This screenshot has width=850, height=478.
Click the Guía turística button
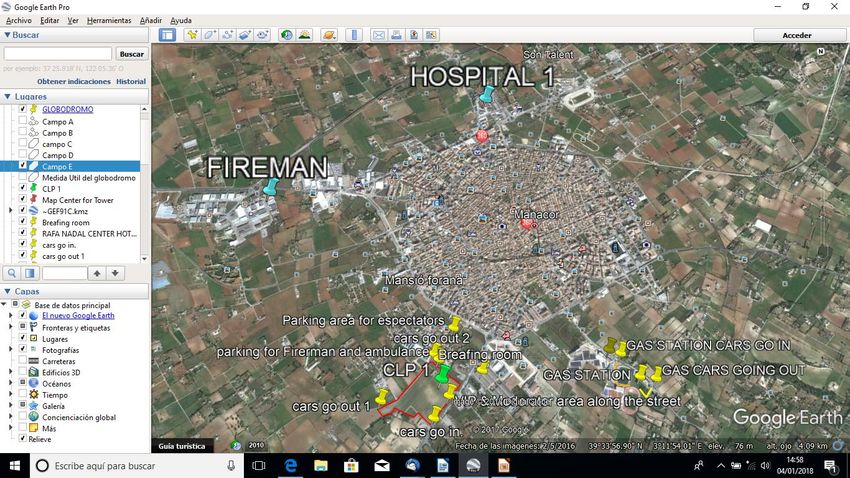pyautogui.click(x=182, y=446)
